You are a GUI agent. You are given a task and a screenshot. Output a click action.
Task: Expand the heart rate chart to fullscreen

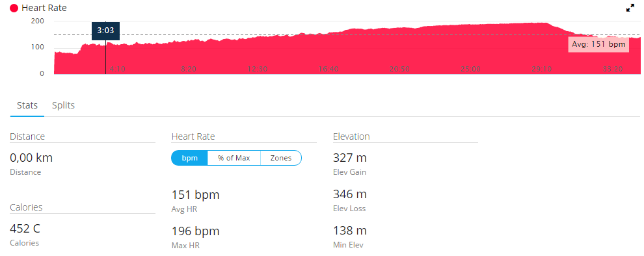point(630,8)
